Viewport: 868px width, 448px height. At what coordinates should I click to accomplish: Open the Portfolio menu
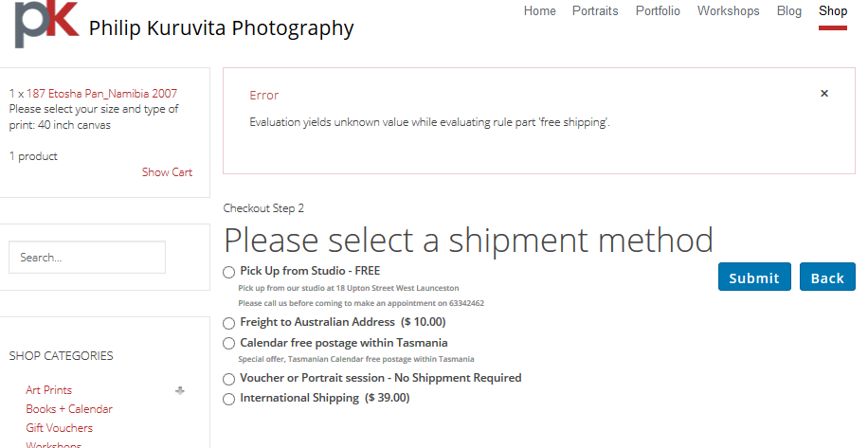(x=658, y=11)
